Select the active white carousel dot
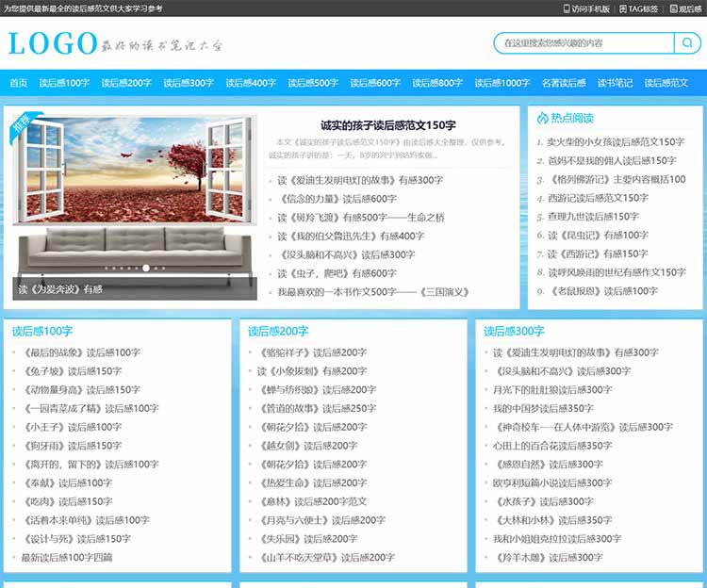The width and height of the screenshot is (707, 588). pyautogui.click(x=145, y=268)
